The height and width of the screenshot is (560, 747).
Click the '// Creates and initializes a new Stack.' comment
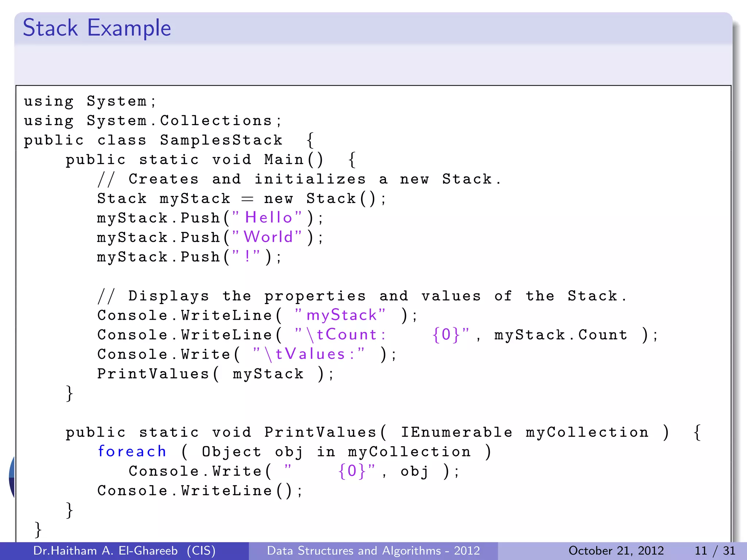(x=299, y=179)
